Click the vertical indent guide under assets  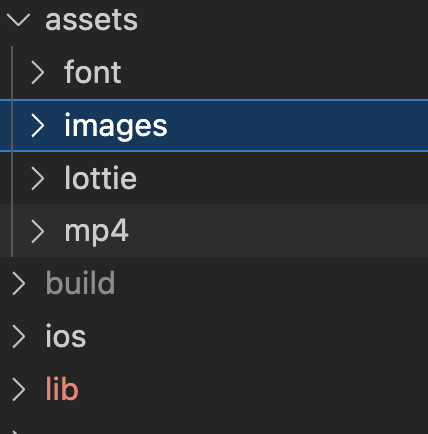point(12,152)
